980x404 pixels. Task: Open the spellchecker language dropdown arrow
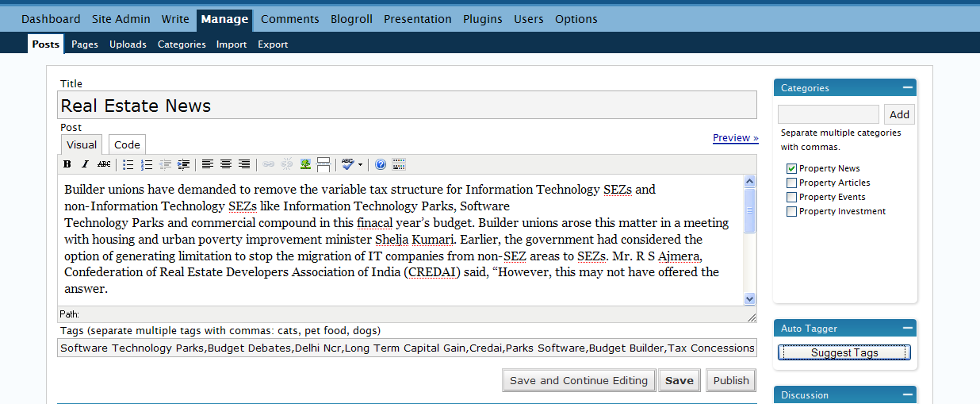coord(361,164)
